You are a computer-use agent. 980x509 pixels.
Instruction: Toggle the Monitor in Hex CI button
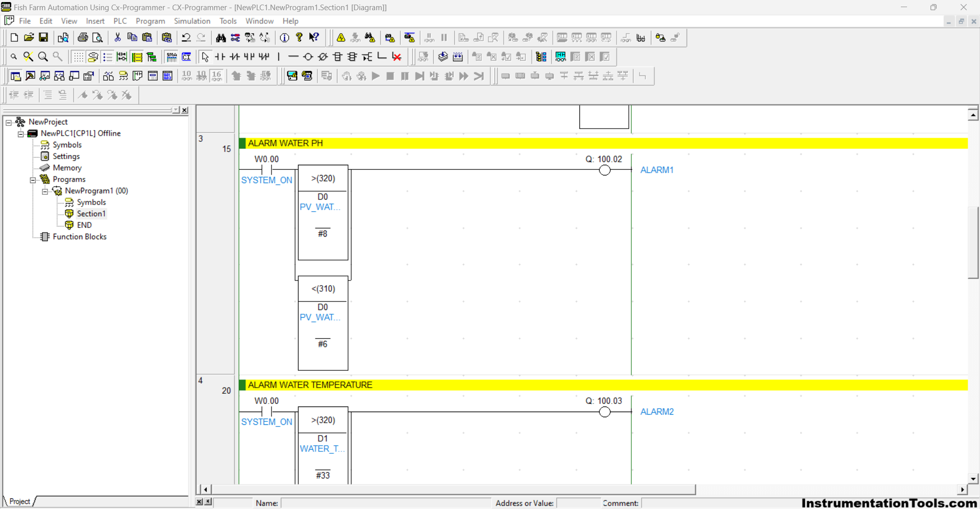point(187,57)
